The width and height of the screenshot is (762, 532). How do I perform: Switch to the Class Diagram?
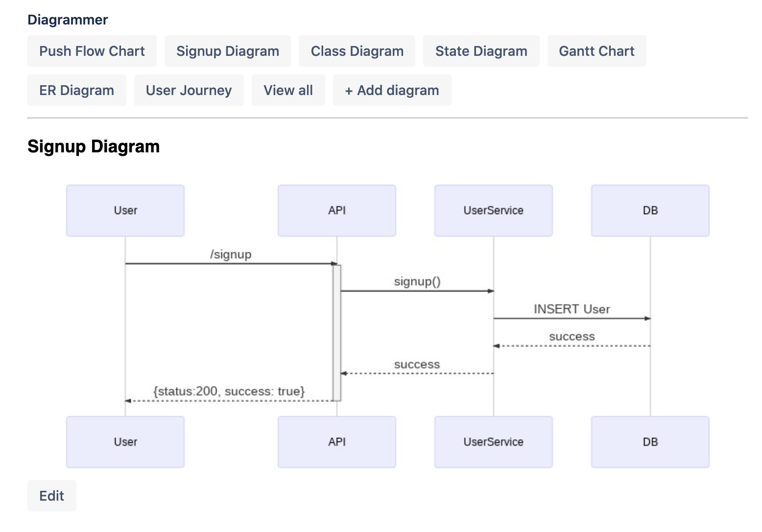[x=357, y=51]
